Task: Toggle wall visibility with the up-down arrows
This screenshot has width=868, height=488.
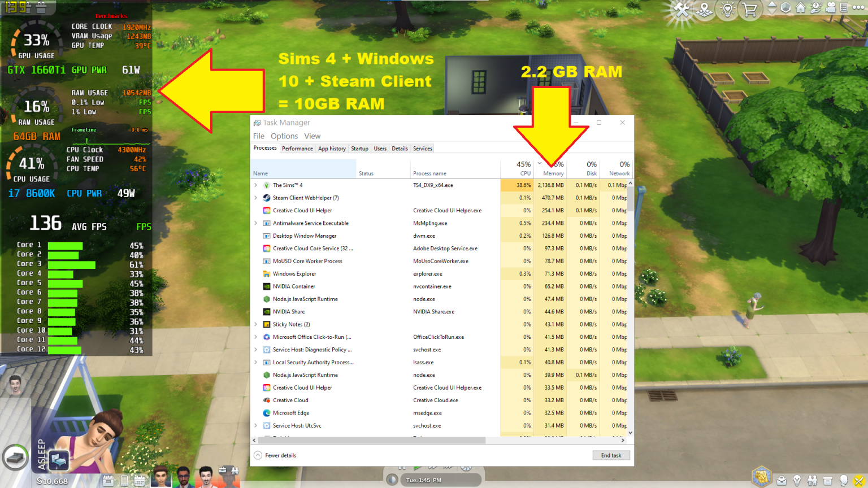Action: click(x=772, y=8)
